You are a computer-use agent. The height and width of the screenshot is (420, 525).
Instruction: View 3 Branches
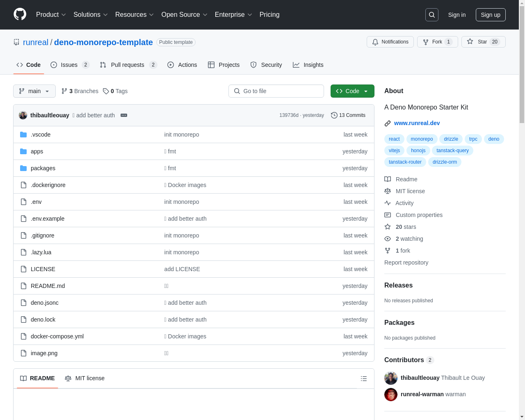click(x=80, y=91)
